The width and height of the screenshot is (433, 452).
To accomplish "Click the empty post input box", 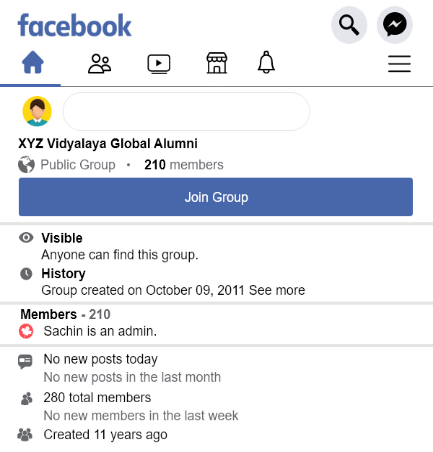I will (x=186, y=111).
